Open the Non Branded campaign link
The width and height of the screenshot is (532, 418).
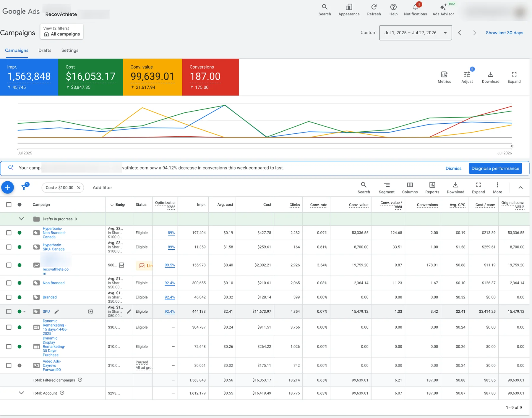pyautogui.click(x=53, y=283)
